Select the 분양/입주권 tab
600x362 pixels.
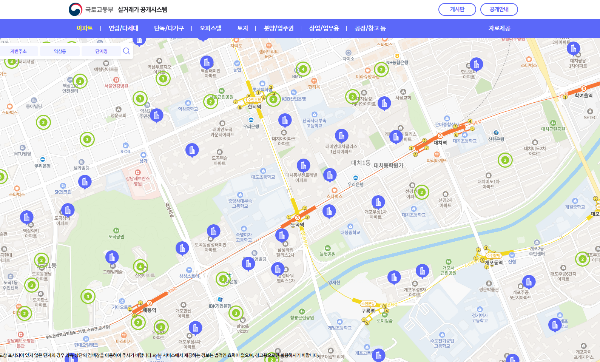pos(279,28)
